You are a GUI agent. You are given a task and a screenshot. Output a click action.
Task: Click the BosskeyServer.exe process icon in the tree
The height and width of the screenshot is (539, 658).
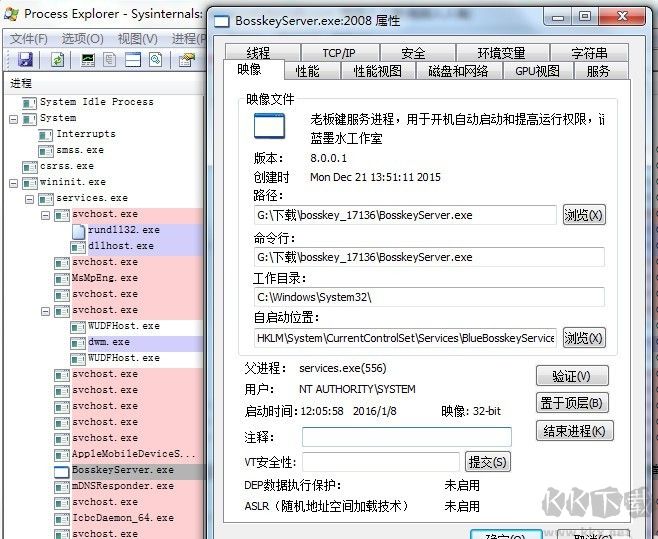point(62,472)
